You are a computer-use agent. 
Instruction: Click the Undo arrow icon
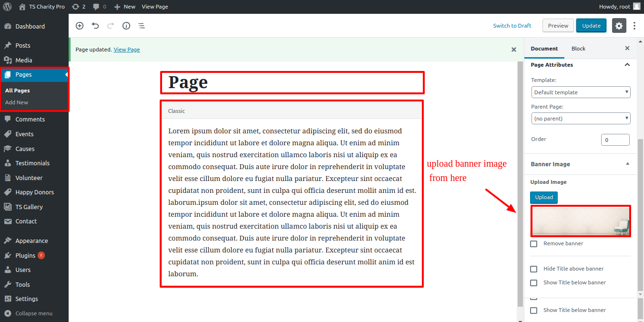[95, 26]
